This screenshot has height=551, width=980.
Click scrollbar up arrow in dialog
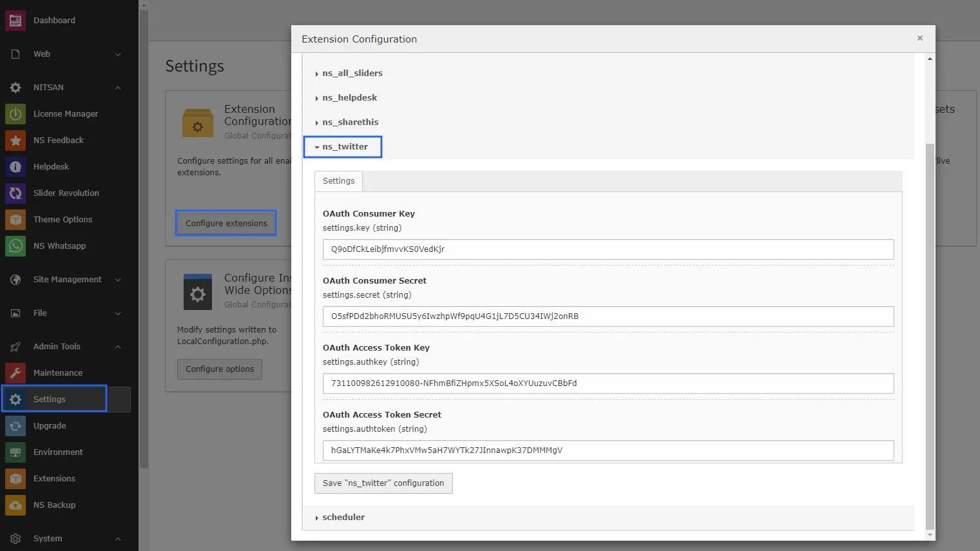[929, 59]
